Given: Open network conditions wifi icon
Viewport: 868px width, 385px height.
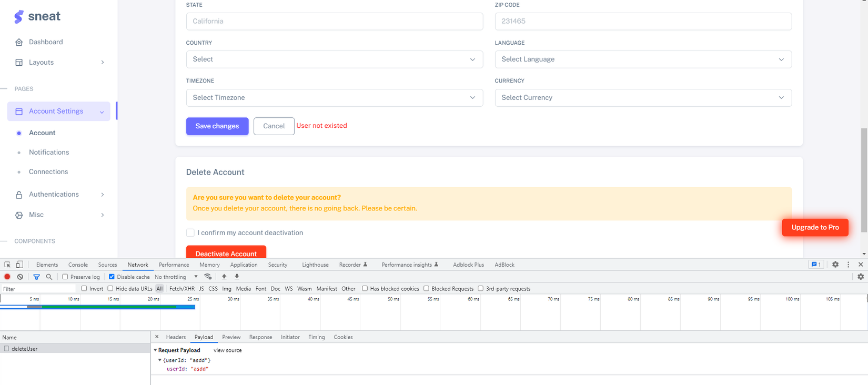Looking at the screenshot, I should tap(208, 277).
